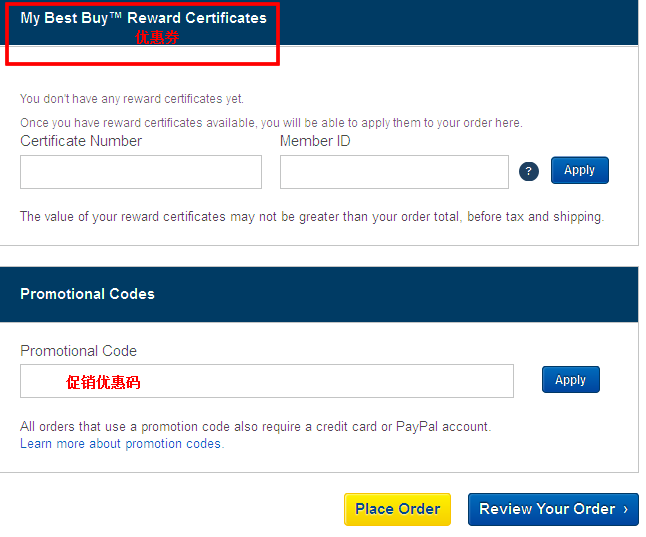Click the Certificate Number label

coord(81,141)
